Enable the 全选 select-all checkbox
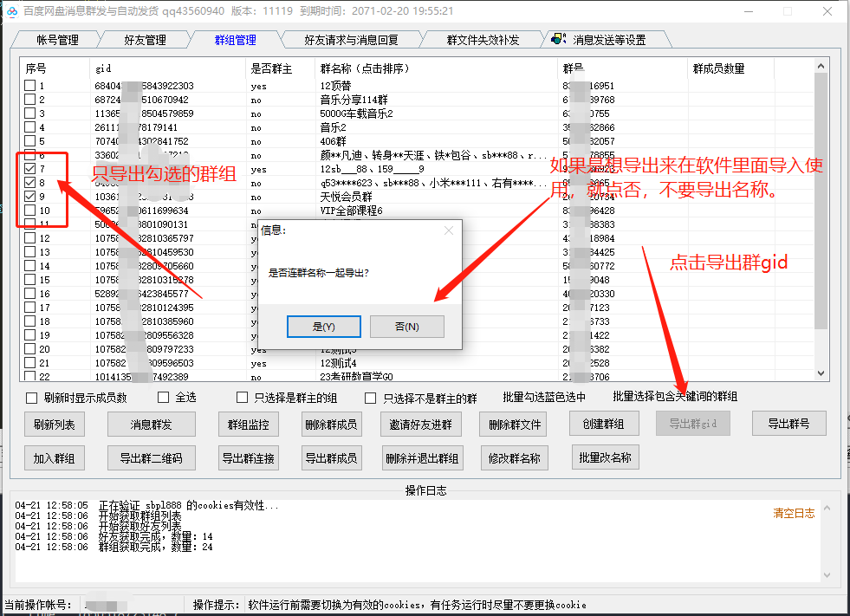The height and width of the screenshot is (616, 850). coord(163,397)
